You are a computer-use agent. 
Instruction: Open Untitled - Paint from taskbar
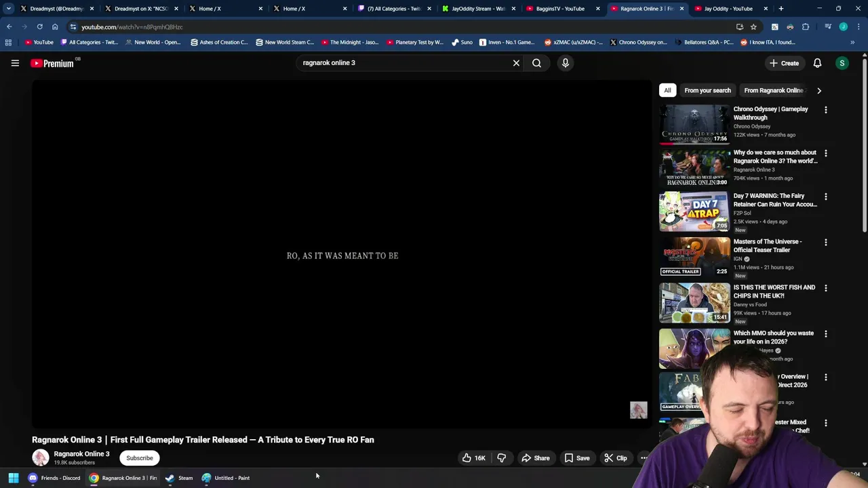pyautogui.click(x=226, y=478)
